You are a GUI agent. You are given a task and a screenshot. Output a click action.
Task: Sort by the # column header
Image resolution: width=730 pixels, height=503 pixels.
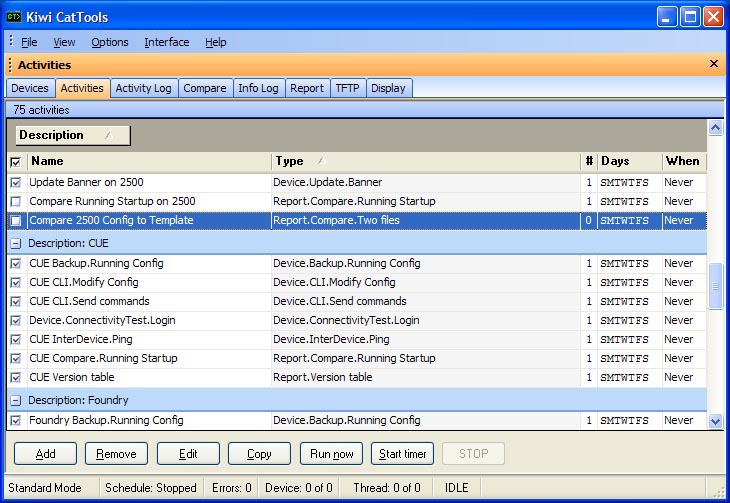(589, 161)
